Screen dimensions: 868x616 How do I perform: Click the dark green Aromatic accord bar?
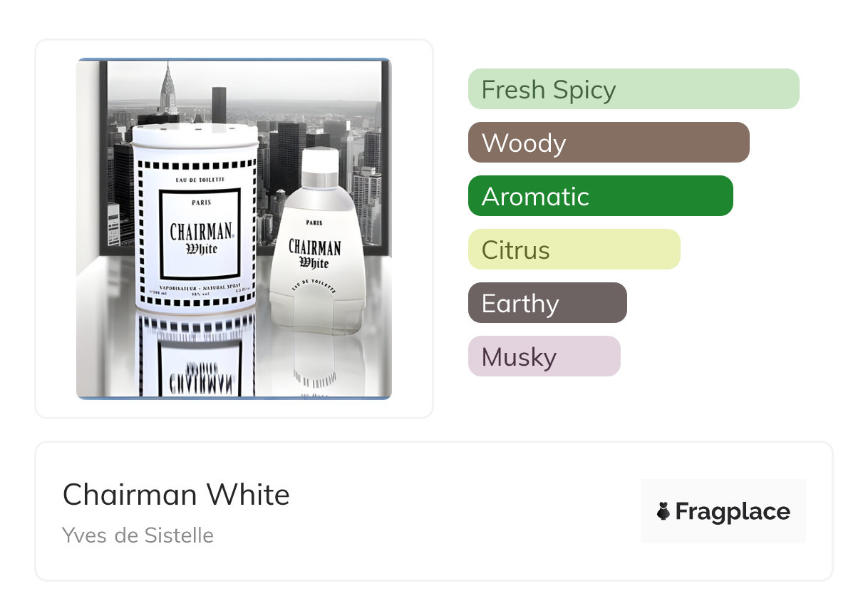coord(600,196)
